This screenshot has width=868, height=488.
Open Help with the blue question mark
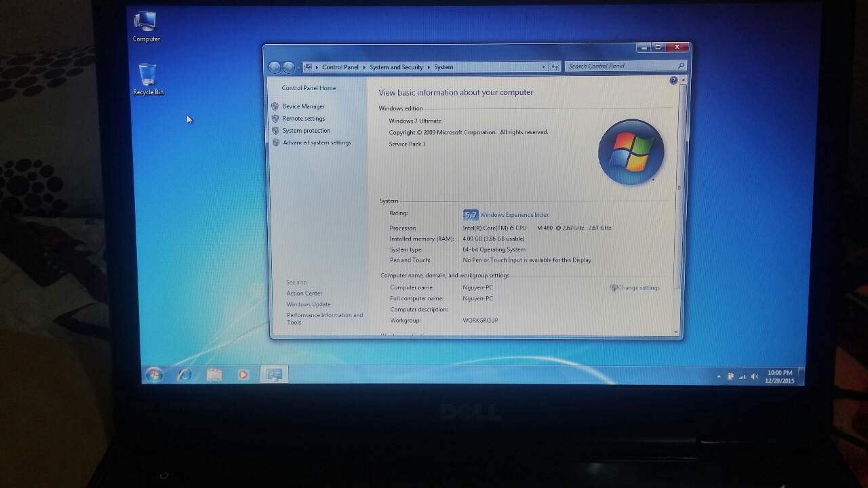coord(673,81)
